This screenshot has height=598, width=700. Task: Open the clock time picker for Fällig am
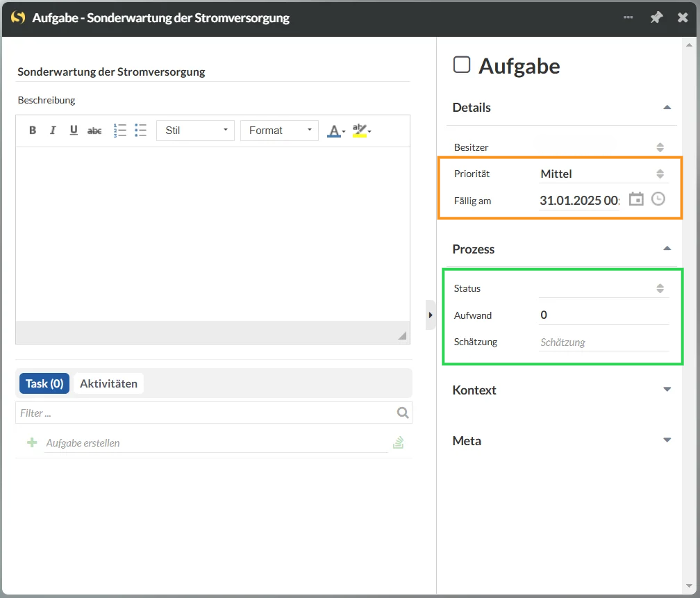(x=658, y=199)
